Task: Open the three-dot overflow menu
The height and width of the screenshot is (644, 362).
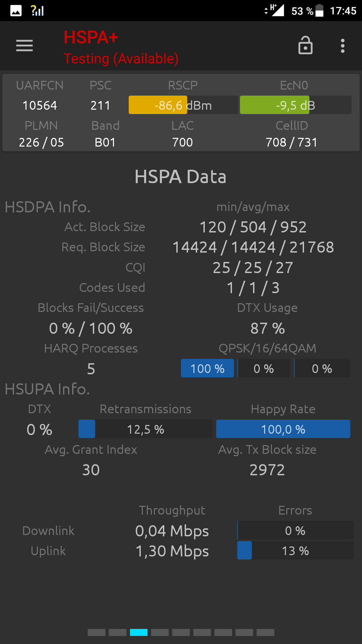Action: 343,46
